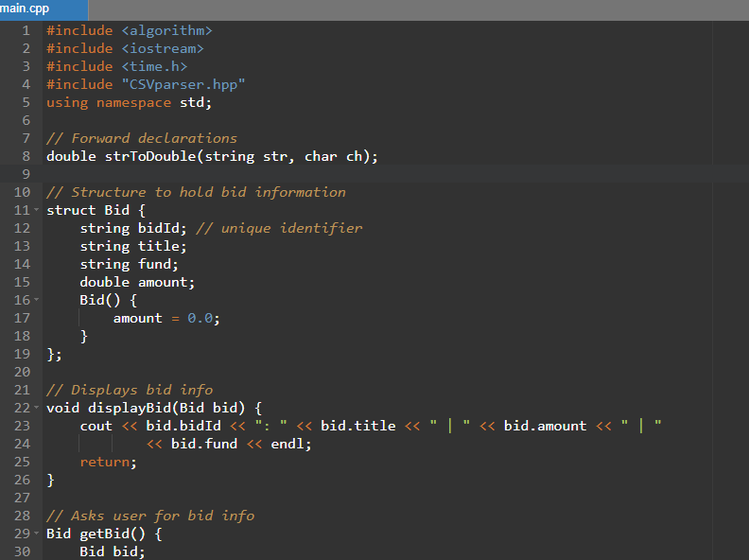Click the '// Displays bid info' comment

130,390
